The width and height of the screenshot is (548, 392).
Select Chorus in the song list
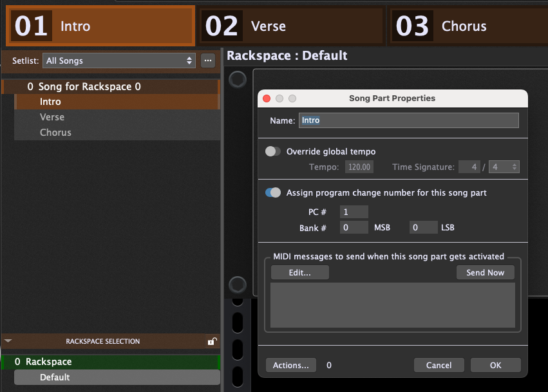click(55, 133)
